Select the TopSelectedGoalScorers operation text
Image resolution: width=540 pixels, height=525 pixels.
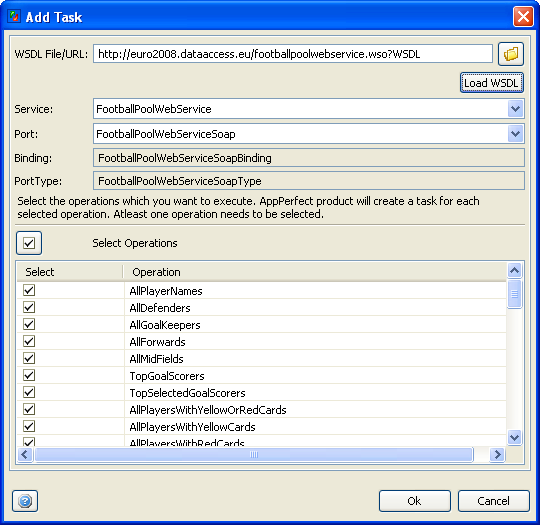pos(187,393)
